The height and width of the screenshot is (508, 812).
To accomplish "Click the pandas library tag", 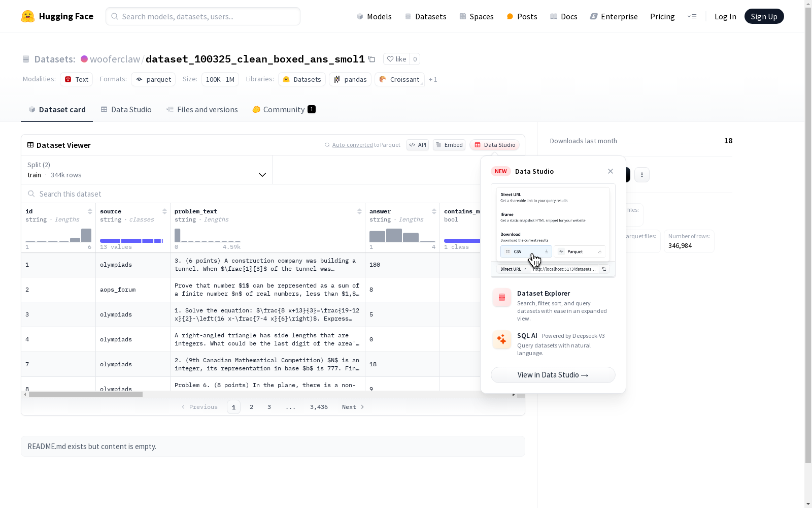I will 351,79.
